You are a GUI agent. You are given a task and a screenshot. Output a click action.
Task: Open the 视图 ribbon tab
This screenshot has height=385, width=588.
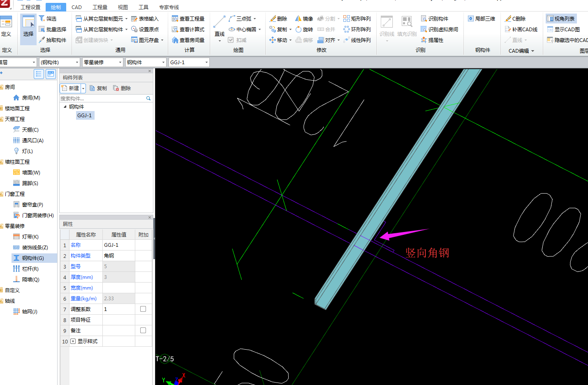pyautogui.click(x=123, y=7)
